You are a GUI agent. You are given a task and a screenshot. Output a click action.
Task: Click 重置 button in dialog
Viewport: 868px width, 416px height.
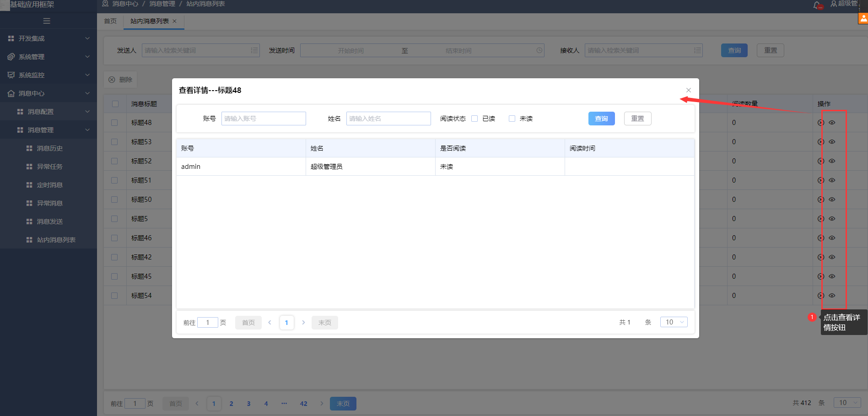click(638, 119)
